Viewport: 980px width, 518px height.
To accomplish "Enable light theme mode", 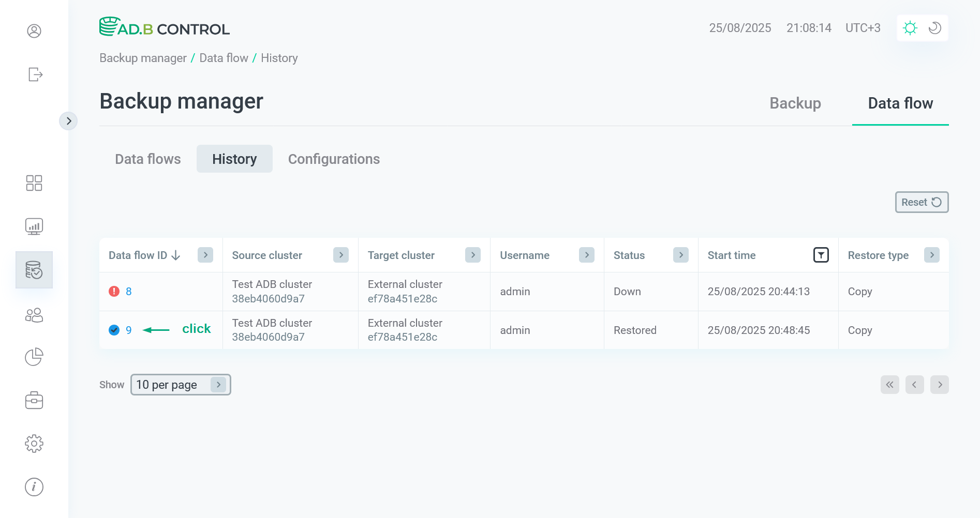I will [910, 28].
